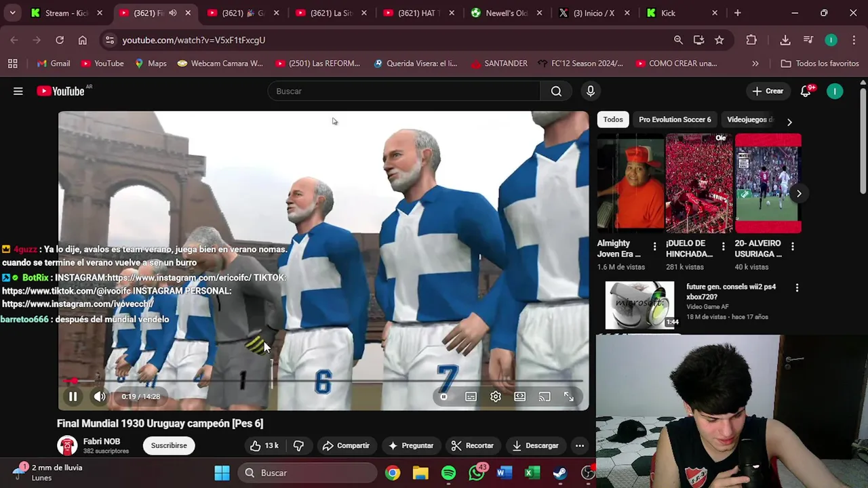Switch to the Newell's Old browser tab
Screen dimensions: 868x488
(x=505, y=13)
